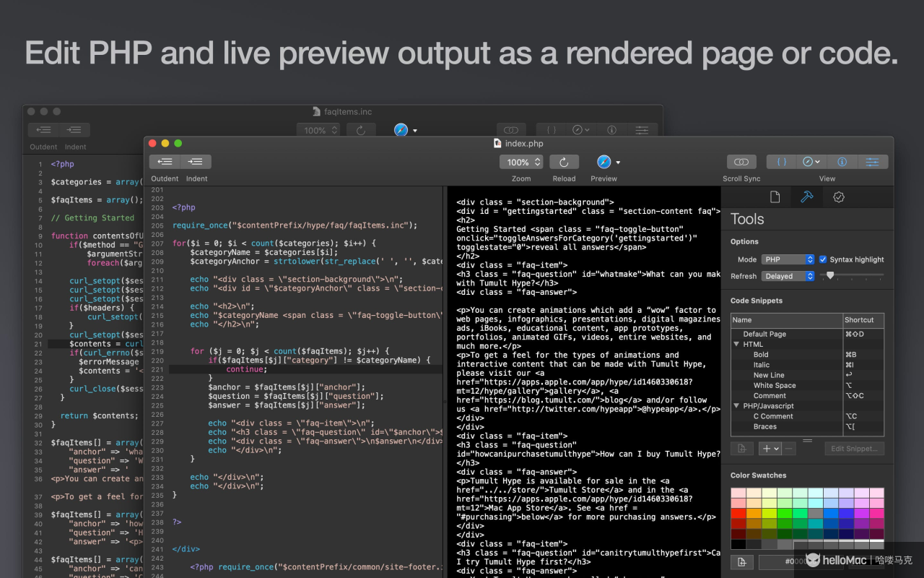Viewport: 924px width, 578px height.
Task: Click the Safari Preview icon in index.php toolbar
Action: tap(604, 162)
